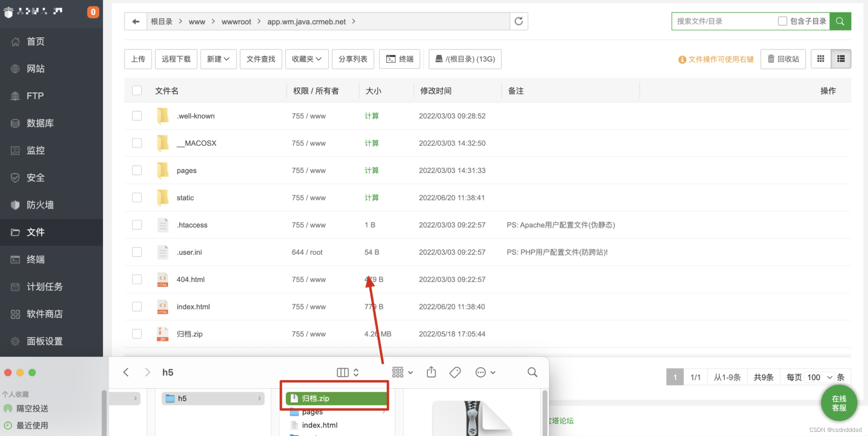Click the __MACOSX folder icon

[163, 143]
